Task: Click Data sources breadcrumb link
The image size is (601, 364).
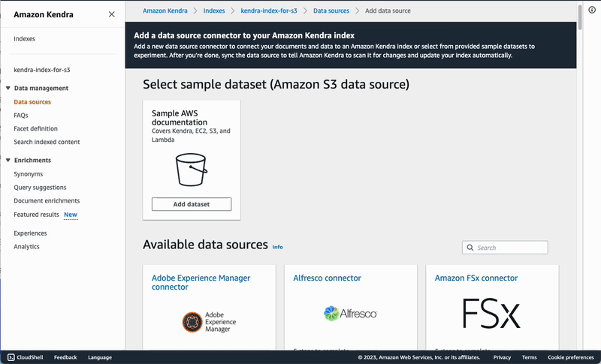Action: point(331,11)
